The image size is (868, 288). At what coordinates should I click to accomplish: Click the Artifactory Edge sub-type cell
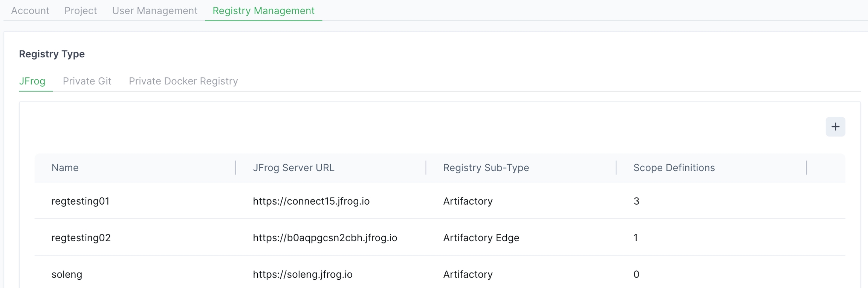pyautogui.click(x=481, y=238)
